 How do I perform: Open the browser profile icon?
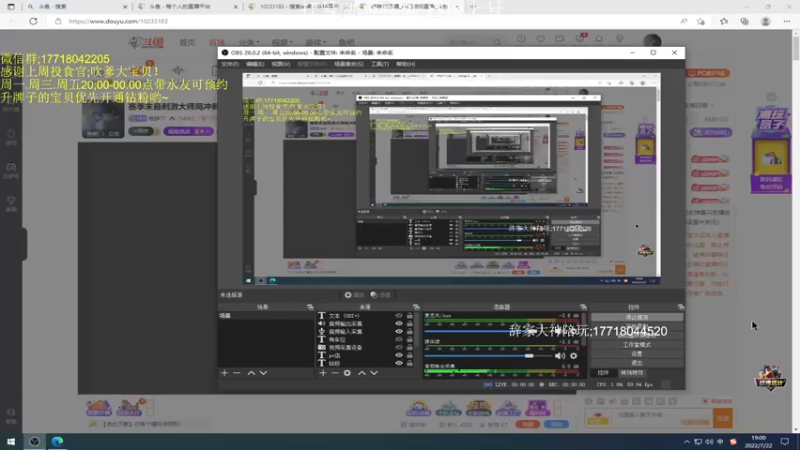[x=765, y=21]
